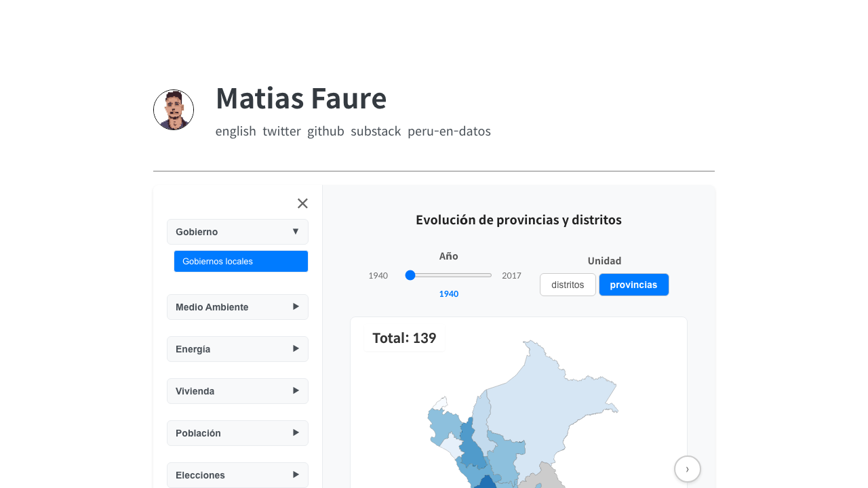Click the circular next-chart arrow on the right
Viewport: 868px width, 488px height.
687,469
